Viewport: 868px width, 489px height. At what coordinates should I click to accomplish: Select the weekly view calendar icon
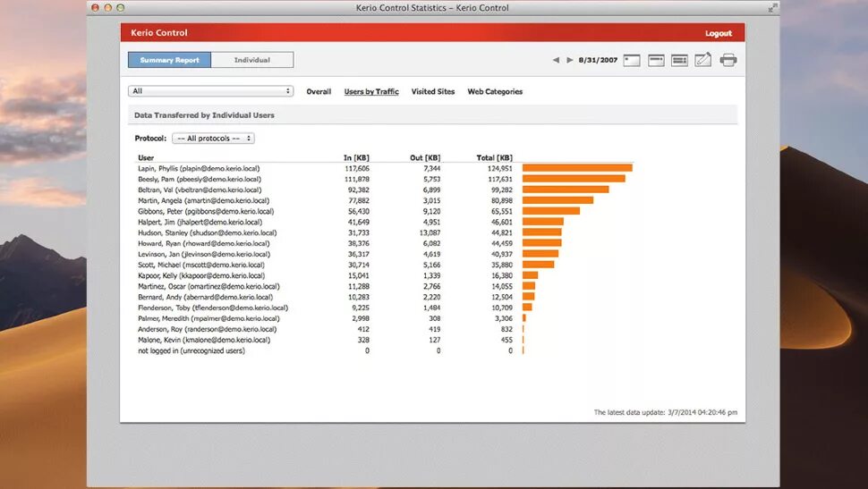[x=656, y=60]
